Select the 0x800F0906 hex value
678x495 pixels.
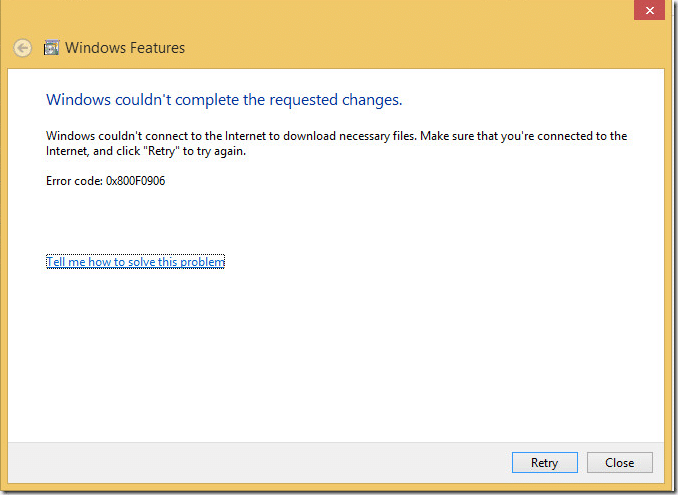[x=135, y=181]
